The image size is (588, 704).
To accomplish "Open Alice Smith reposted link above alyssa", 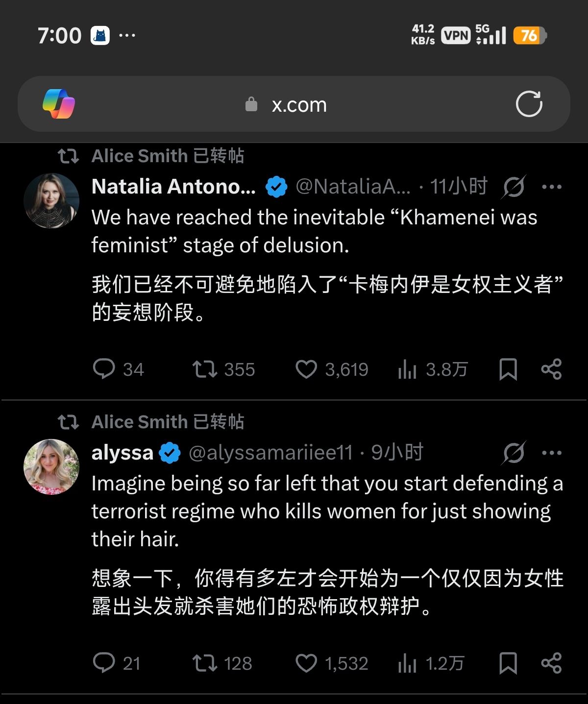I will pos(168,422).
